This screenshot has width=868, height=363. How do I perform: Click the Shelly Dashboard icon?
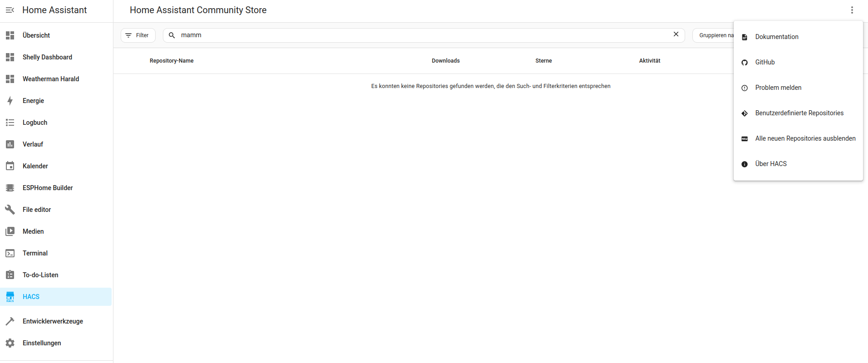click(x=10, y=57)
